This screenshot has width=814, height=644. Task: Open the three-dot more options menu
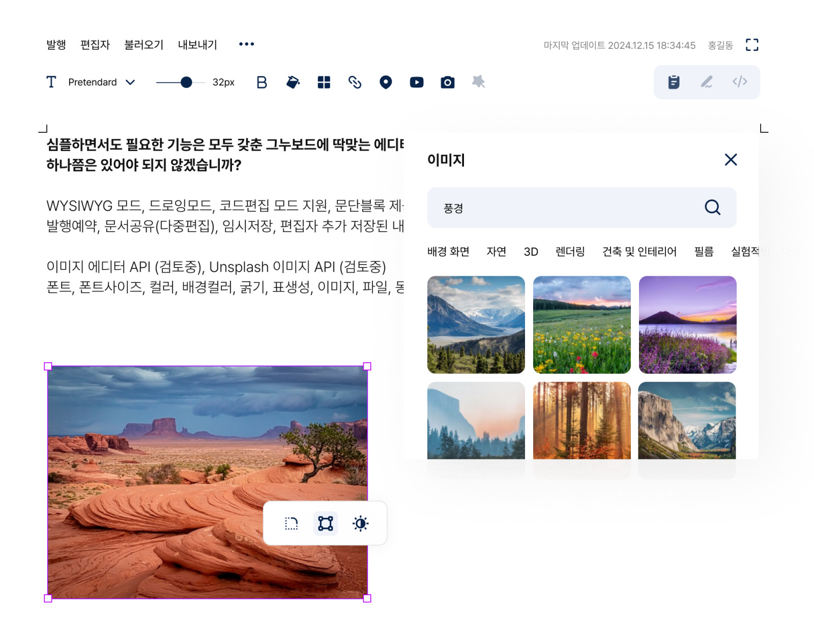(247, 44)
